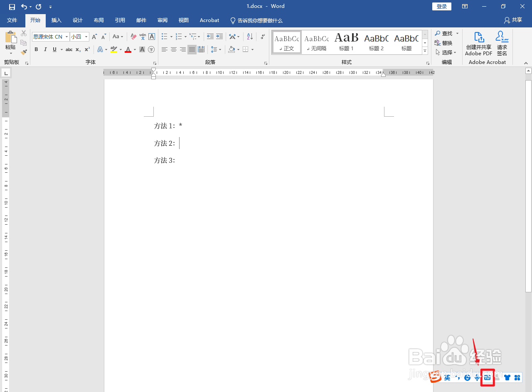Click the 登录 sign-in button
Viewport: 532px width, 392px height.
(442, 7)
